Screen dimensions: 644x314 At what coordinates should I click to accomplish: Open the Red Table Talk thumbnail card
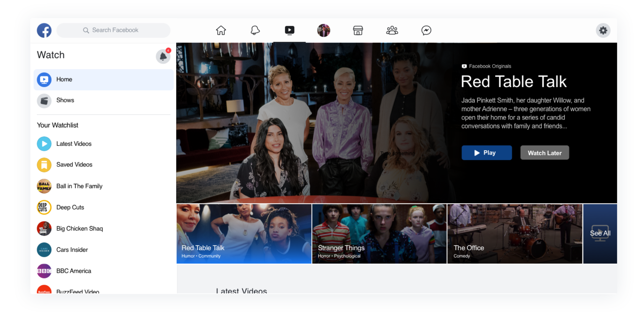coord(244,234)
